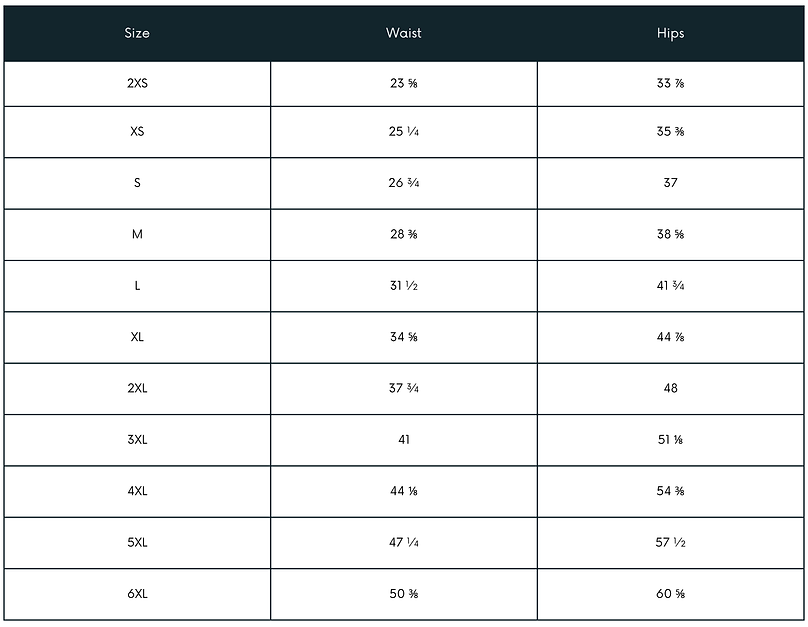Select the 2XS size cell
This screenshot has width=808, height=627.
[137, 83]
